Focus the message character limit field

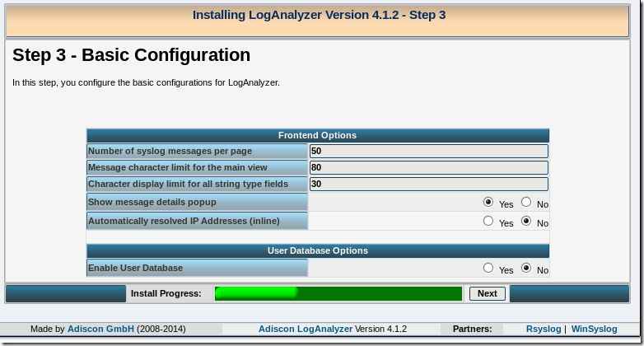(429, 167)
